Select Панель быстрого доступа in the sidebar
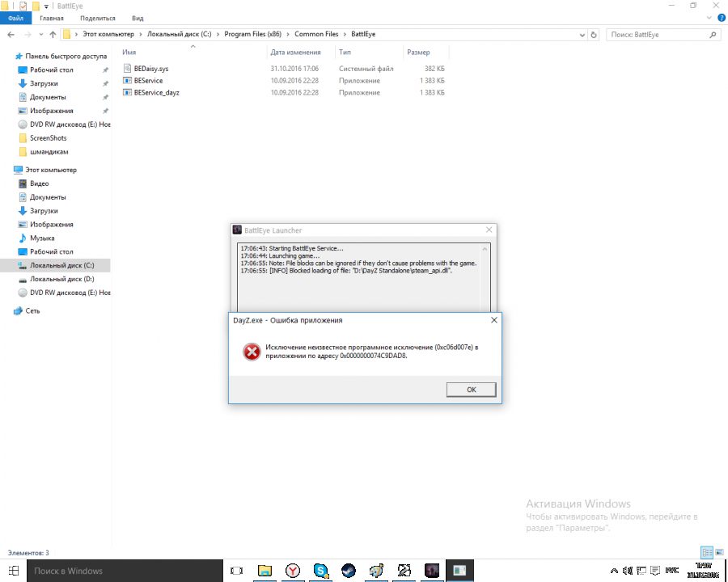The height and width of the screenshot is (582, 728). (66, 56)
